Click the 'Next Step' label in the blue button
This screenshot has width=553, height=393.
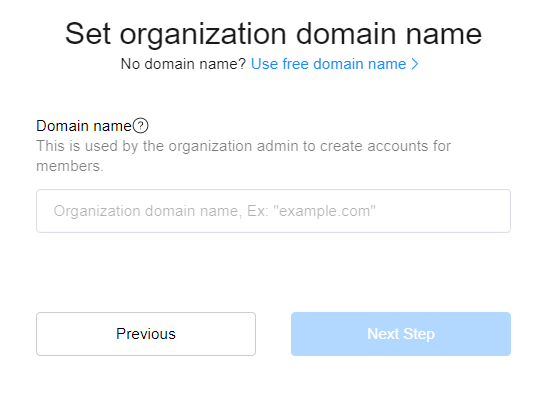(x=401, y=334)
